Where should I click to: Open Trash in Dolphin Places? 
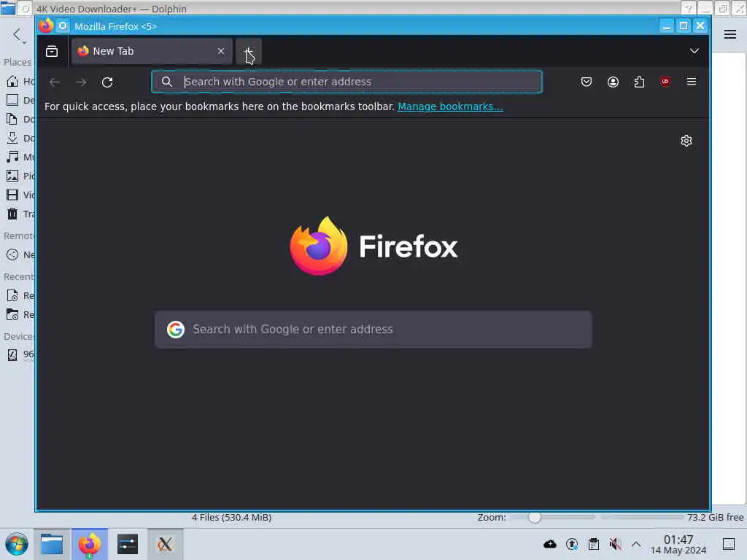(19, 214)
